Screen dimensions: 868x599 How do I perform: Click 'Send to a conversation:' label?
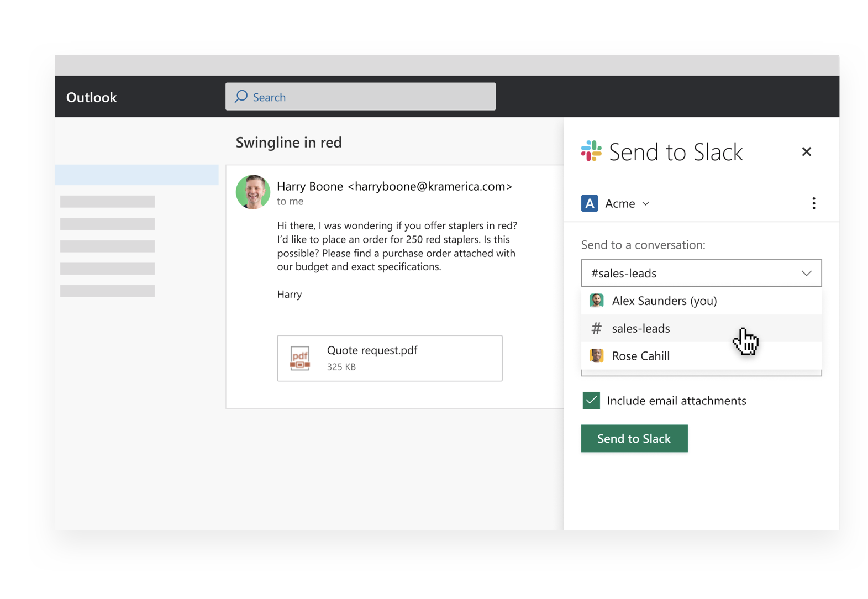[643, 245]
